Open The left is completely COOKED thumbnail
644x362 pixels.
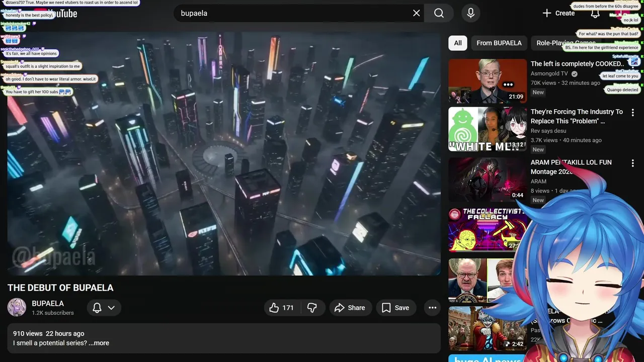(488, 81)
